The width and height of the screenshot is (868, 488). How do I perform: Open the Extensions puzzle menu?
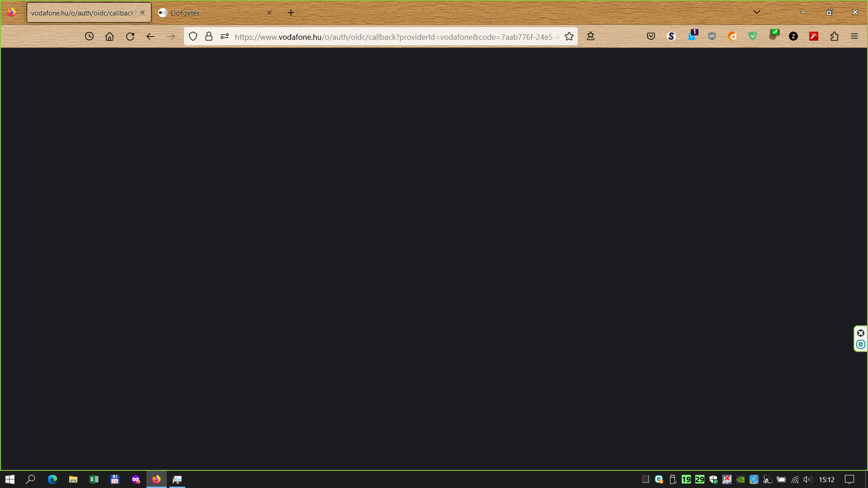pyautogui.click(x=834, y=37)
